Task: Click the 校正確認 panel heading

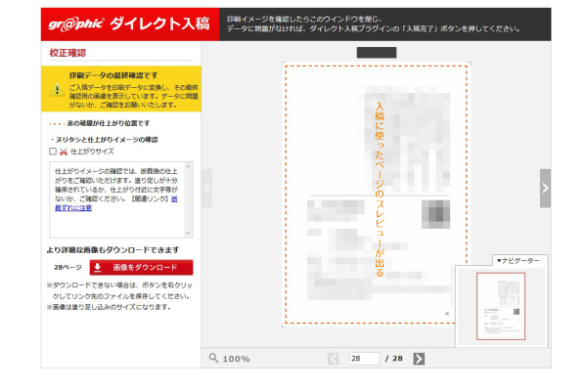Action: 68,53
